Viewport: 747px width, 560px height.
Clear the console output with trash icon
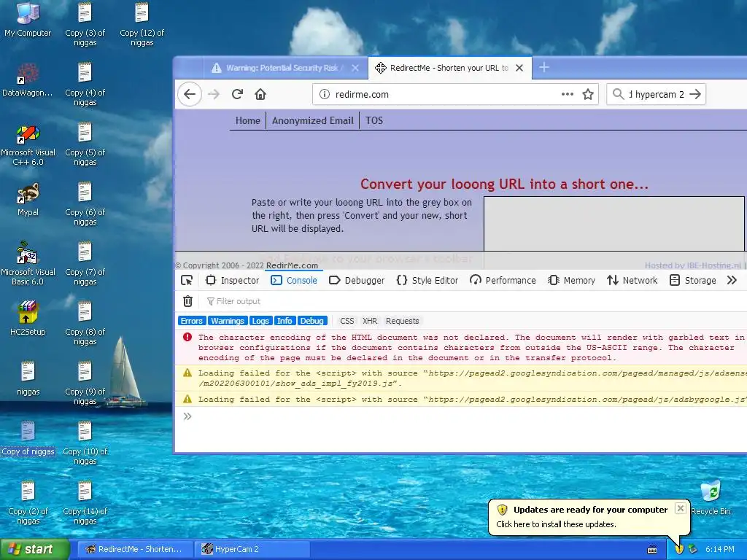[187, 301]
